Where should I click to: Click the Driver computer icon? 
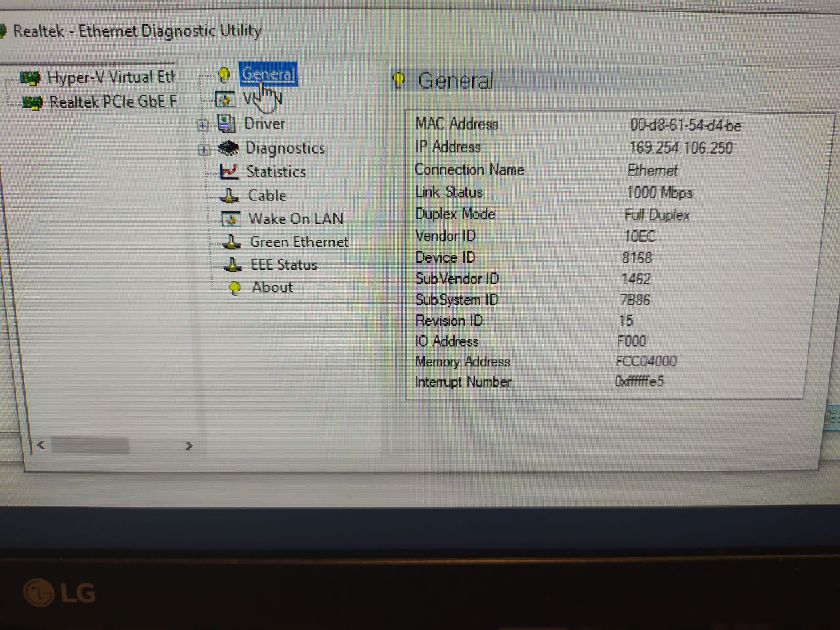pos(226,123)
